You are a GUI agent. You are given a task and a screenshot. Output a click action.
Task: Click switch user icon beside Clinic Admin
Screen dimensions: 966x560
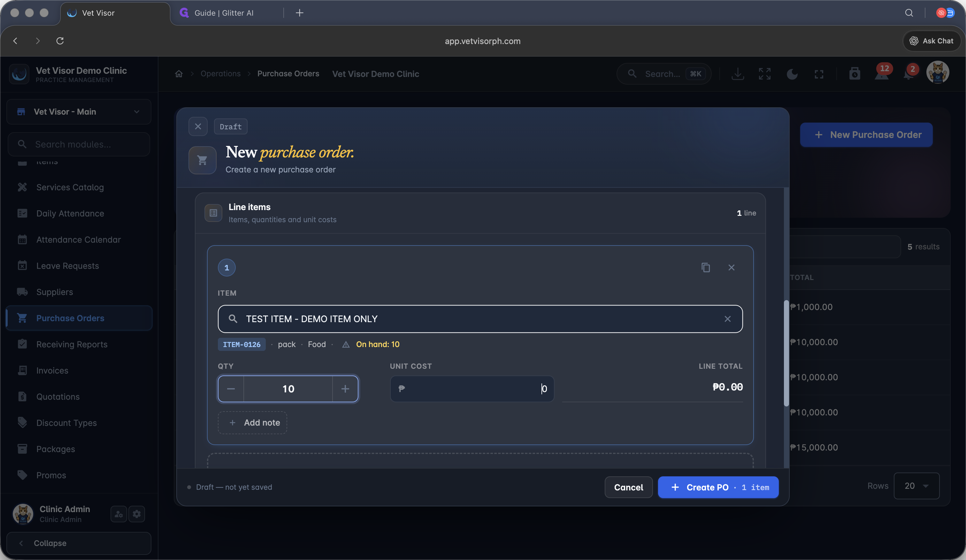tap(119, 514)
